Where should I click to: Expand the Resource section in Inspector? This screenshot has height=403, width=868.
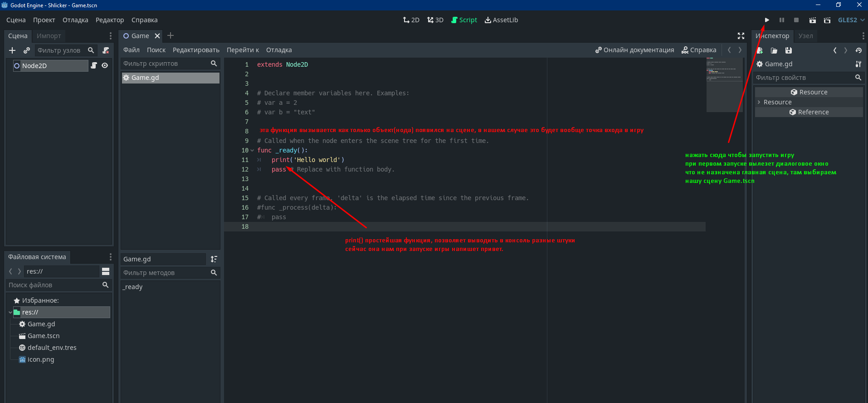tap(759, 102)
